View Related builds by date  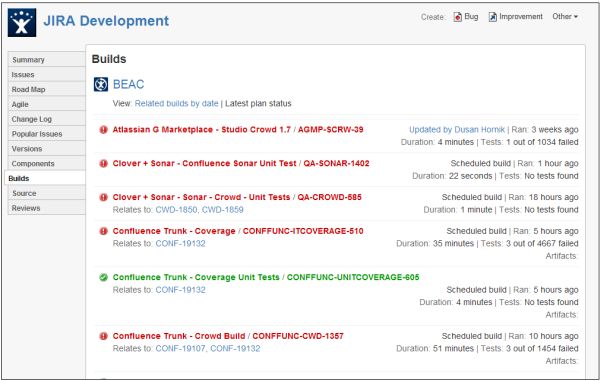176,103
